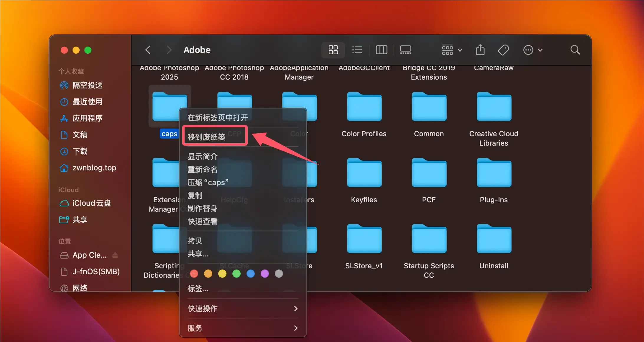Click the AdobeApplication Manager label
644x342 pixels.
tap(299, 73)
